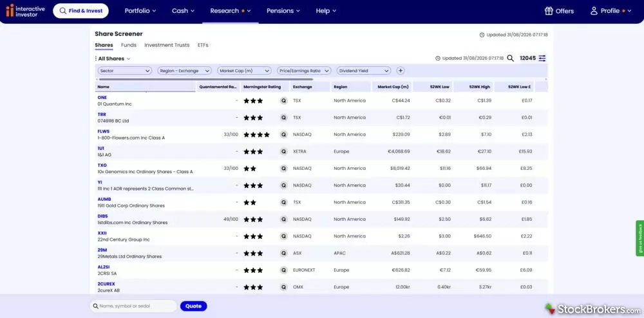644x318 pixels.
Task: Expand the Portfolio menu
Action: (x=140, y=11)
